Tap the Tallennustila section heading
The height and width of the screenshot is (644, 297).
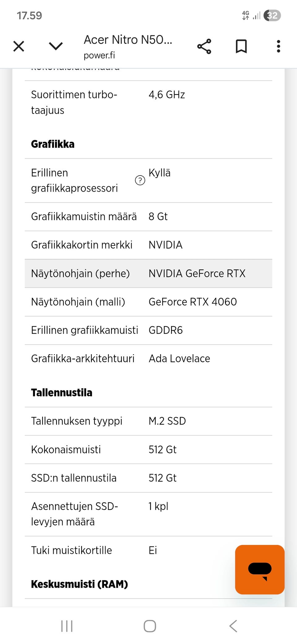click(62, 393)
